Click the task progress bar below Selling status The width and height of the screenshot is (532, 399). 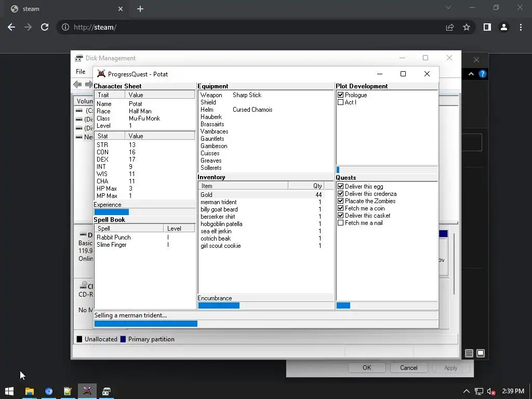(x=266, y=324)
